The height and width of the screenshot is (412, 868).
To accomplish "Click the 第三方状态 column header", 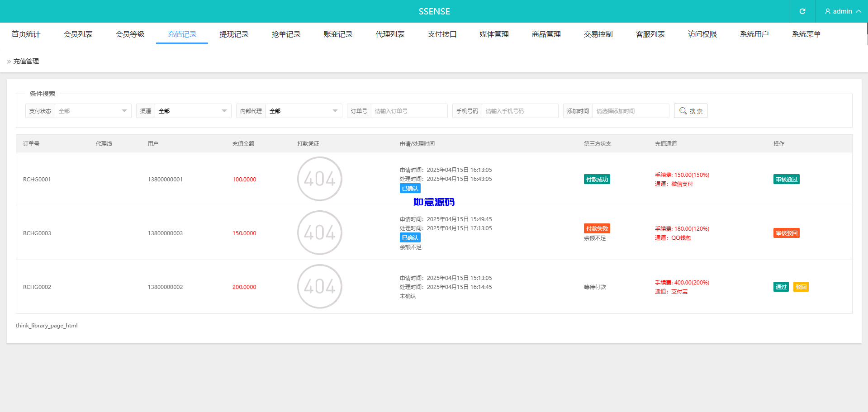I will pos(598,144).
